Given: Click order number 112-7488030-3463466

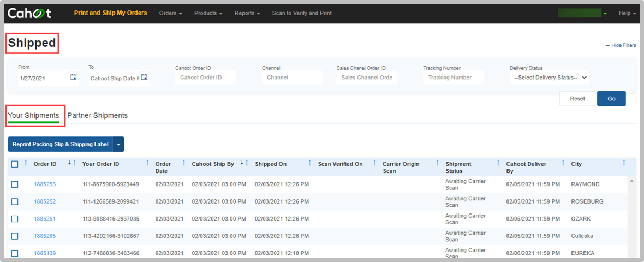Looking at the screenshot, I should coord(111,253).
